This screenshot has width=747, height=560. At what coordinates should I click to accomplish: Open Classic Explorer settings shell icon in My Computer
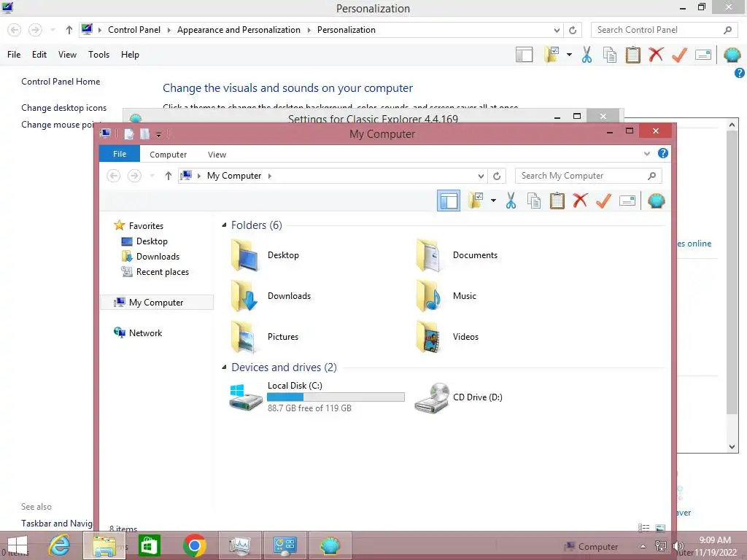pyautogui.click(x=656, y=201)
